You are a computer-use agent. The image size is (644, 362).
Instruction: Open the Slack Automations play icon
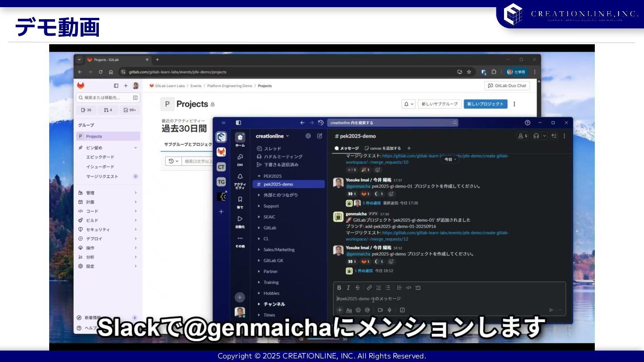click(240, 222)
